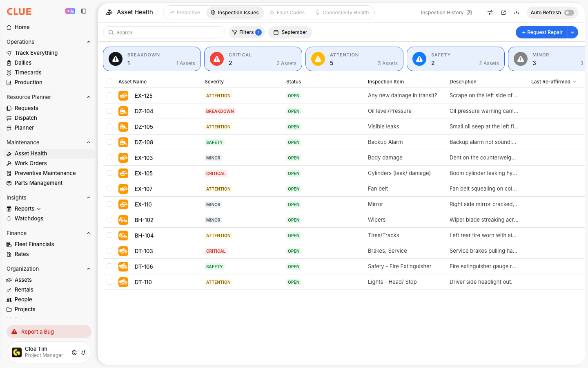Check the EX-107 row checkbox
Viewport: 588px width, 368px height.
click(109, 188)
